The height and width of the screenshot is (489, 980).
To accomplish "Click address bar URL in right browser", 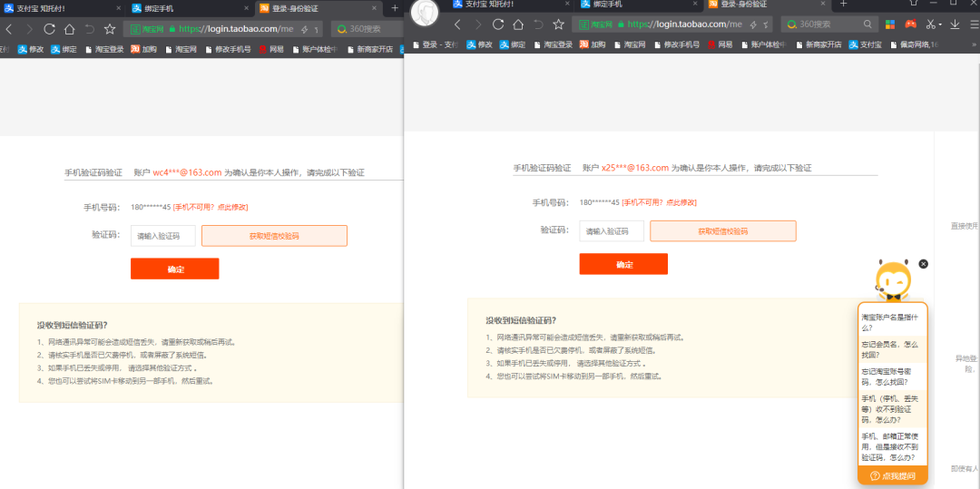I will click(684, 24).
